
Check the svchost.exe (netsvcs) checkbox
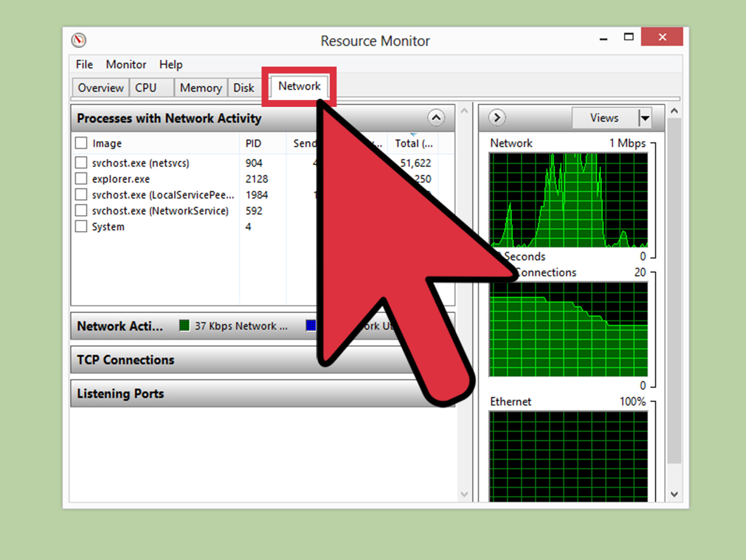(x=81, y=162)
